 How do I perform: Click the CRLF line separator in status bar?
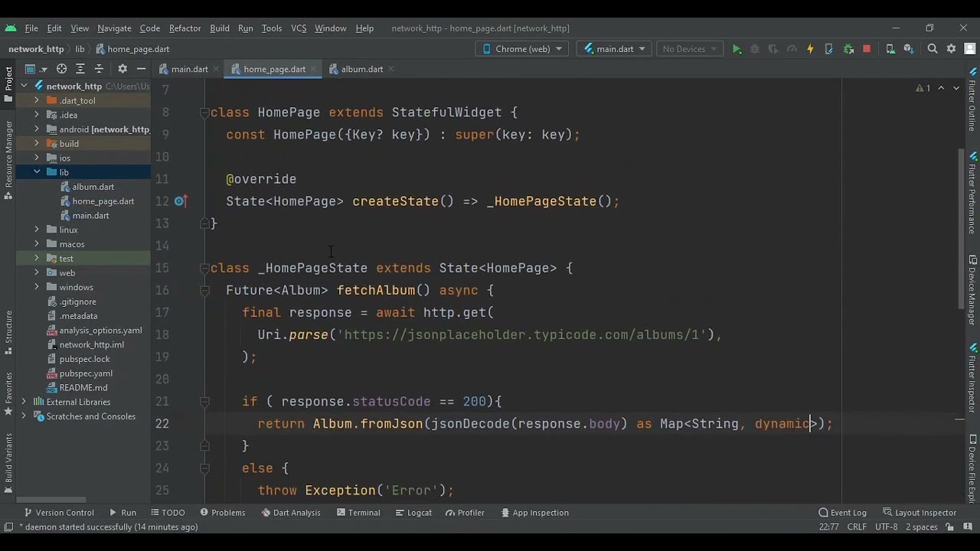click(857, 527)
